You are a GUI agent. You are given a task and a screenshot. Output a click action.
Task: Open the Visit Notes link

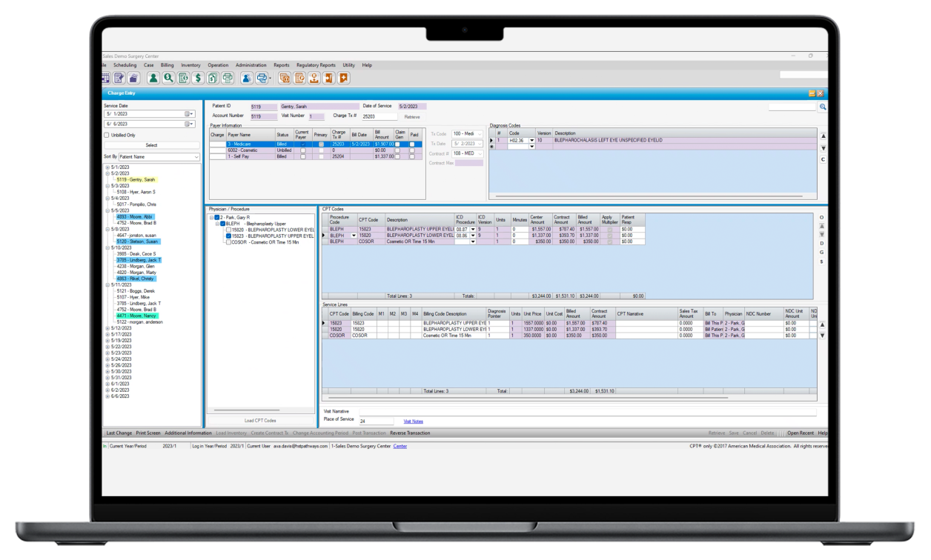coord(413,421)
